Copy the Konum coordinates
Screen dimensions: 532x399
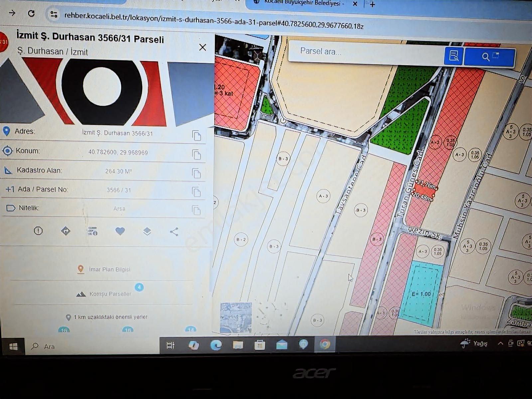tap(197, 154)
